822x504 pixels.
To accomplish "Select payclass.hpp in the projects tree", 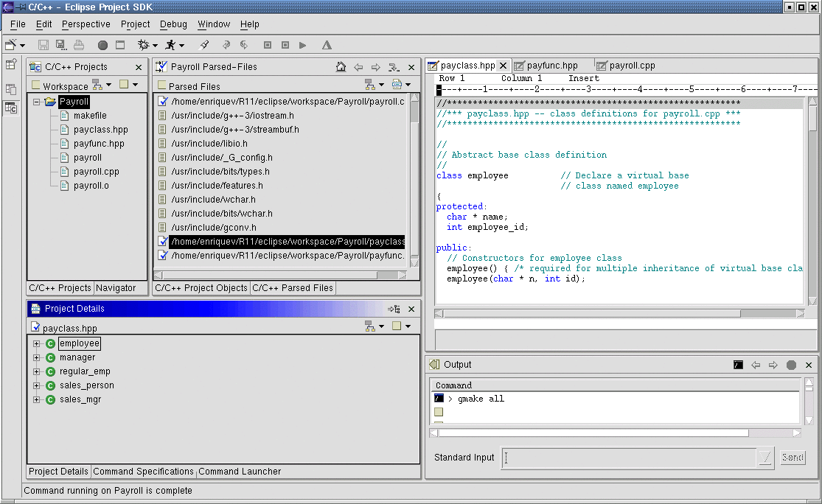I will point(100,130).
